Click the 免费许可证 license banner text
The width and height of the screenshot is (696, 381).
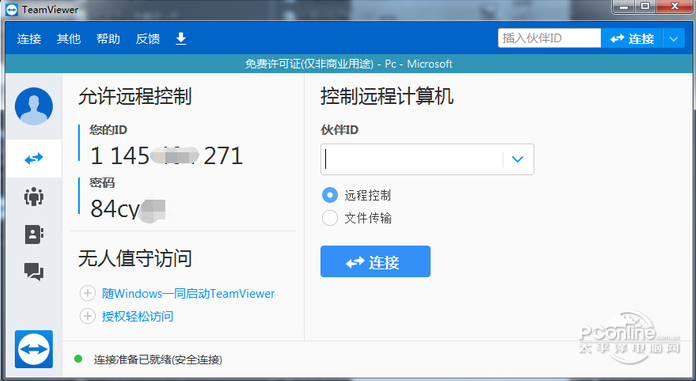(349, 64)
